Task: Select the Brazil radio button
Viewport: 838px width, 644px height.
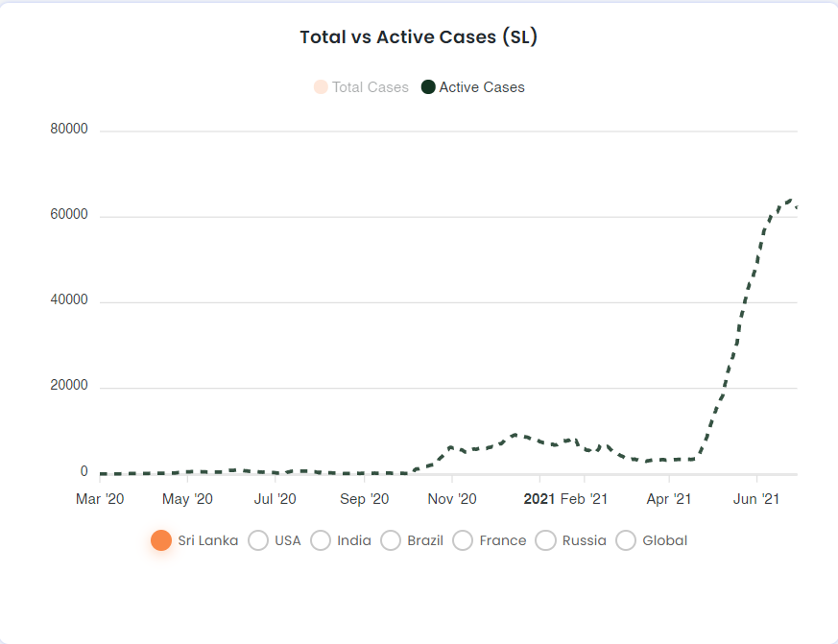Action: click(391, 540)
